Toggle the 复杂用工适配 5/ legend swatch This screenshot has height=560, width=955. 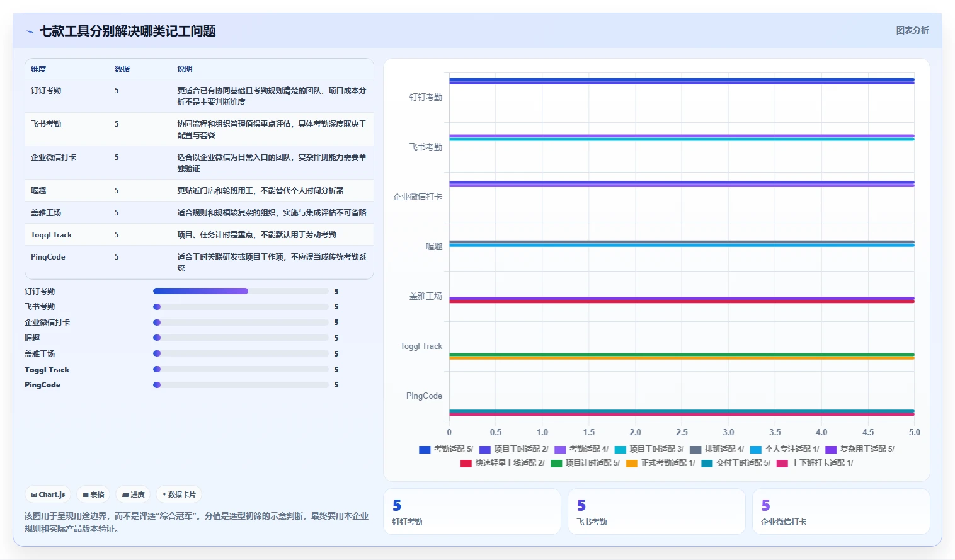(831, 450)
